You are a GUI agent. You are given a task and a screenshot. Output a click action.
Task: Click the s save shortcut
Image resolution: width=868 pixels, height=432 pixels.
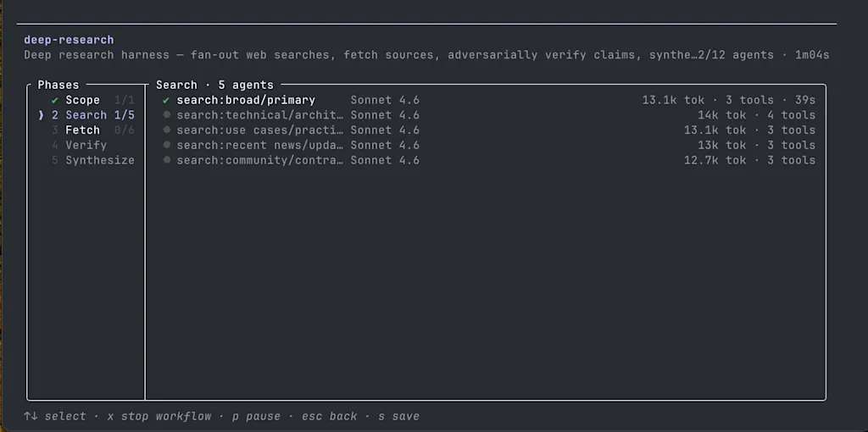398,416
